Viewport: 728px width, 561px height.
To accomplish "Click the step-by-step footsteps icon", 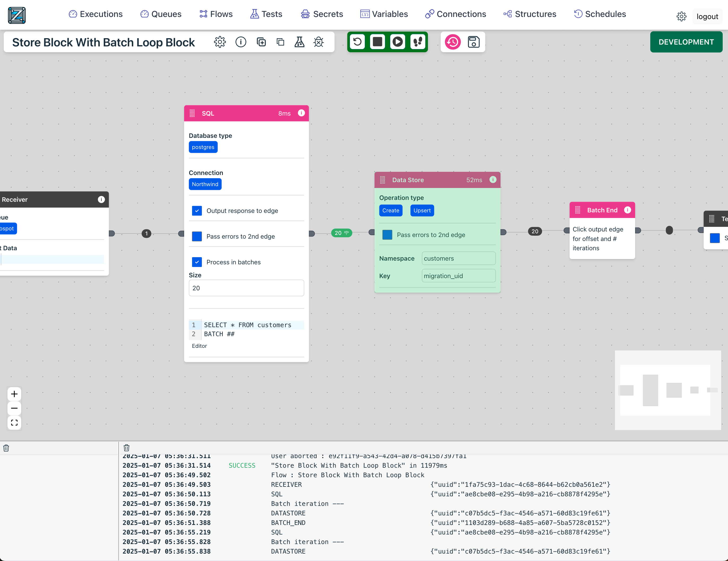I will tap(418, 42).
